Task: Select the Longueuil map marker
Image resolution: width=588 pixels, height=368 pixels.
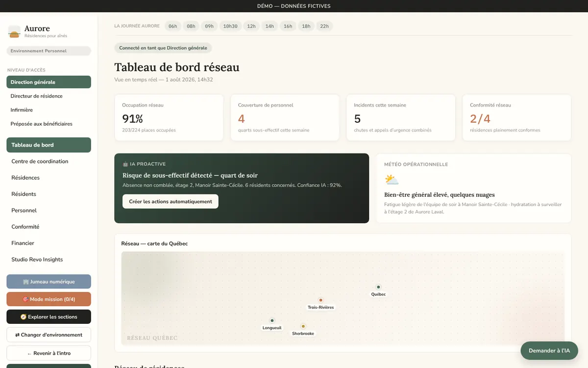Action: (272, 320)
